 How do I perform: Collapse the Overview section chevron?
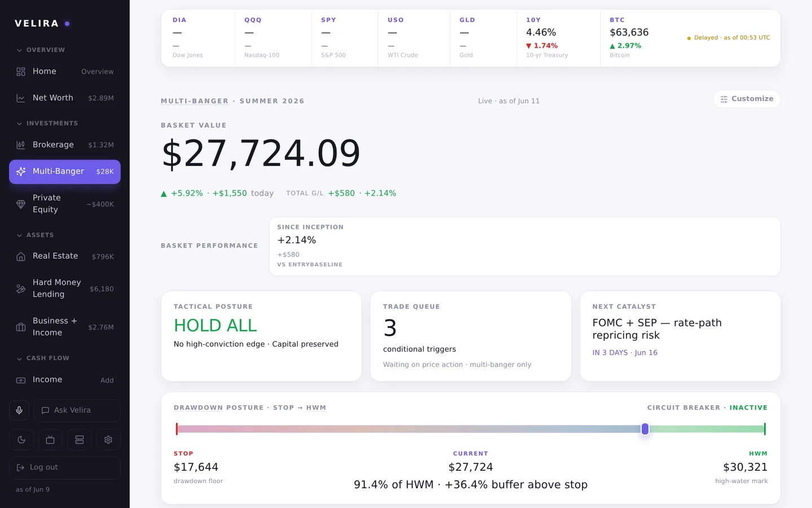19,50
